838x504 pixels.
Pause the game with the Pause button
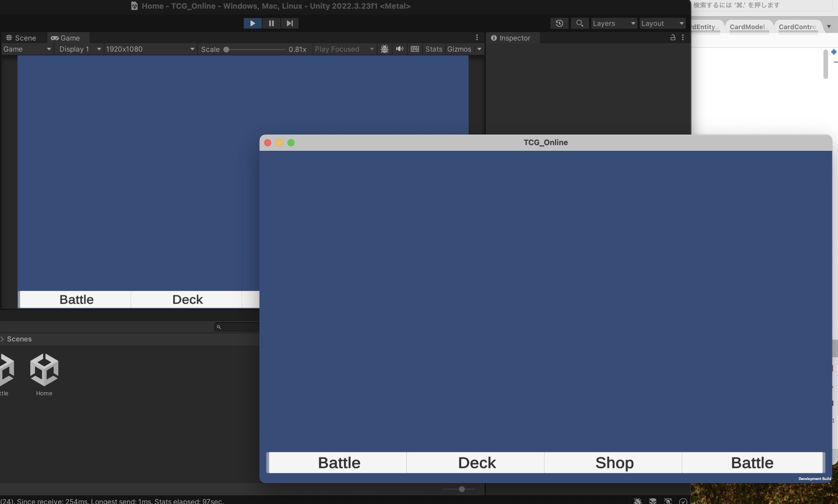271,23
